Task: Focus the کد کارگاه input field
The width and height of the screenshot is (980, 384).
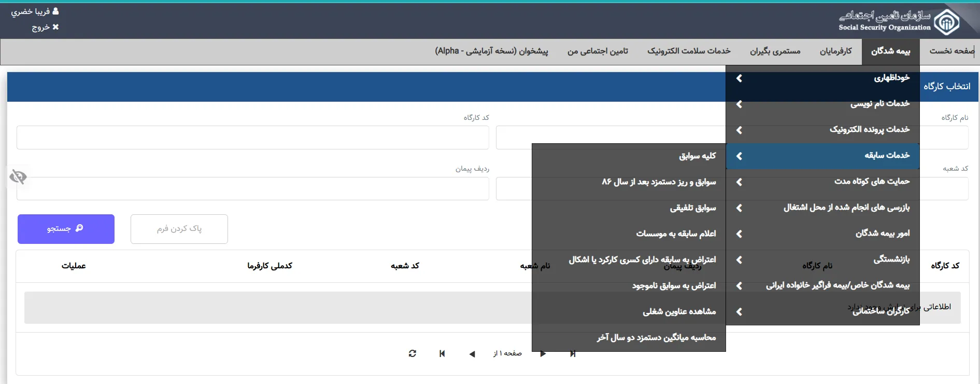Action: 253,138
